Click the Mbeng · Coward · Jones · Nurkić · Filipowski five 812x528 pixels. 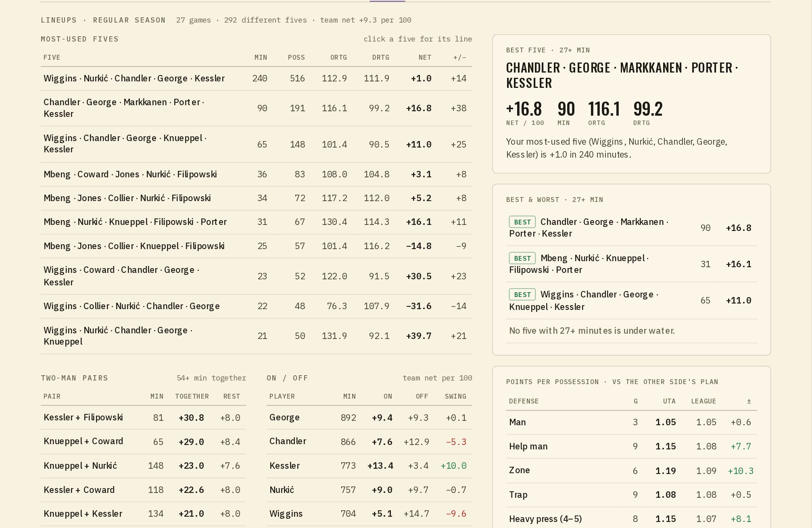256,175
